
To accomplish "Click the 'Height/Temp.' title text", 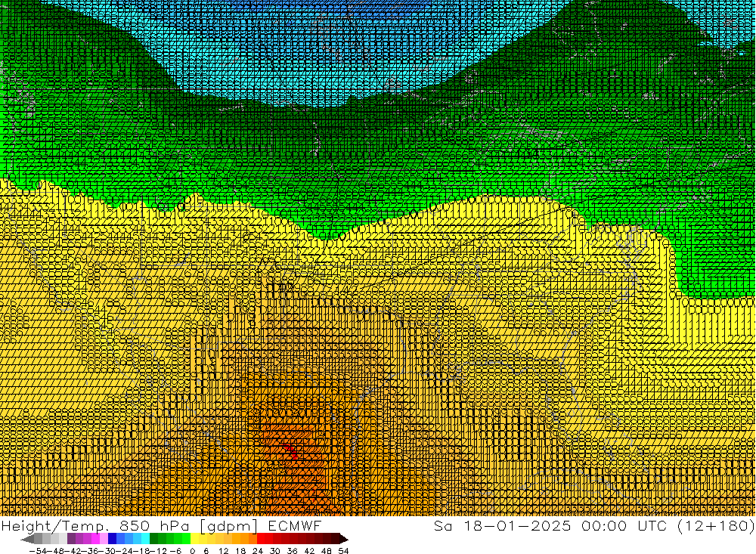I will coord(54,526).
